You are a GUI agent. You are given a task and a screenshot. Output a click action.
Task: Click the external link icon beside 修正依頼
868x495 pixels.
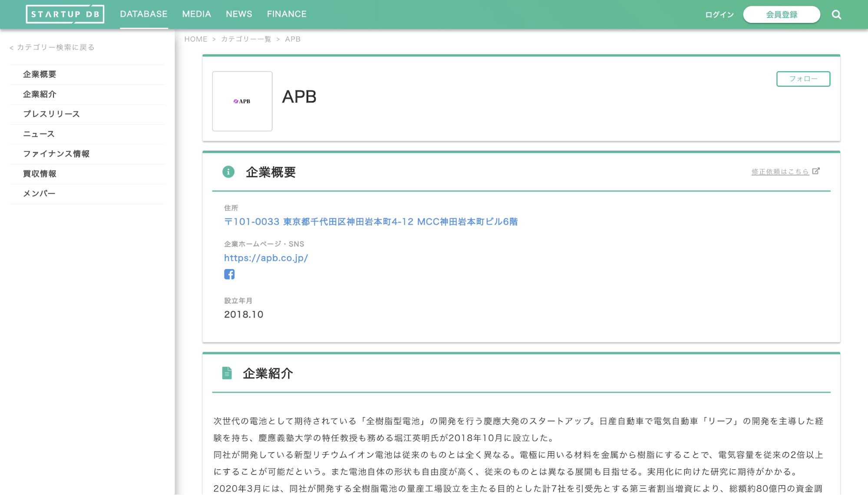tap(816, 171)
